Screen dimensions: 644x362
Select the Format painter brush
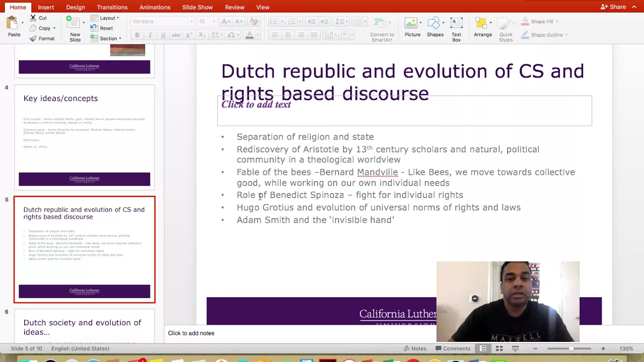tap(33, 39)
